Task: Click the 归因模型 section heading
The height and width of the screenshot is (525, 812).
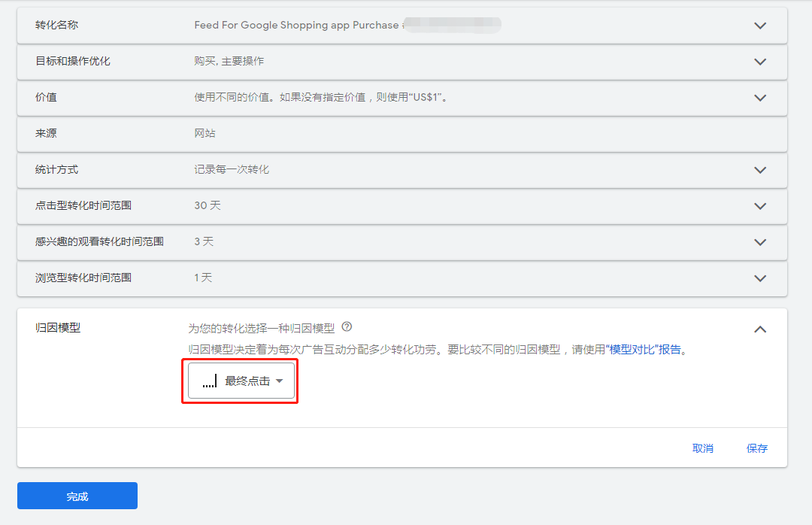Action: click(x=57, y=327)
